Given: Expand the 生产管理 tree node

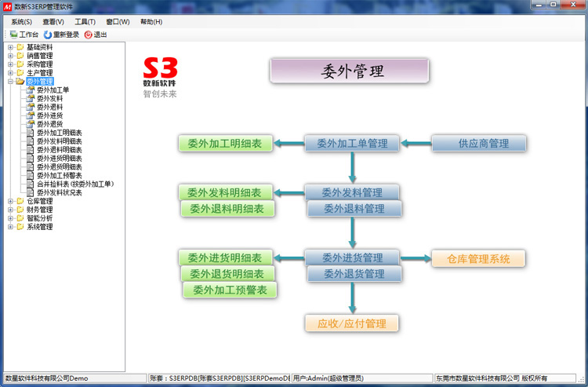Looking at the screenshot, I should 10,73.
